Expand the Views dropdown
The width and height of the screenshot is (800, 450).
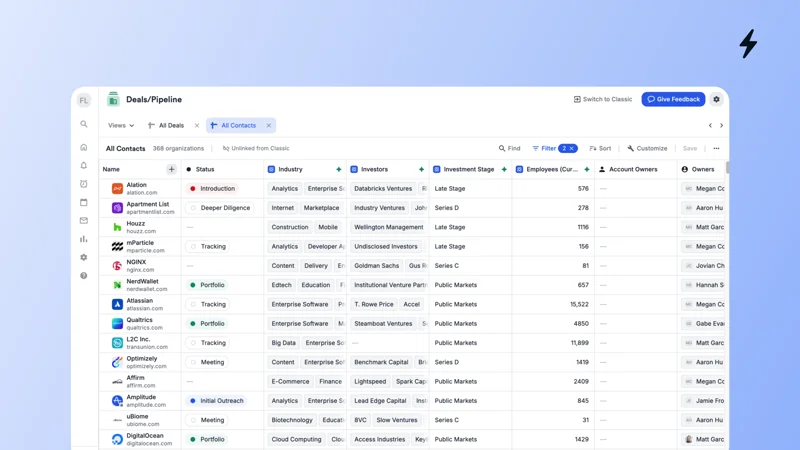click(121, 126)
